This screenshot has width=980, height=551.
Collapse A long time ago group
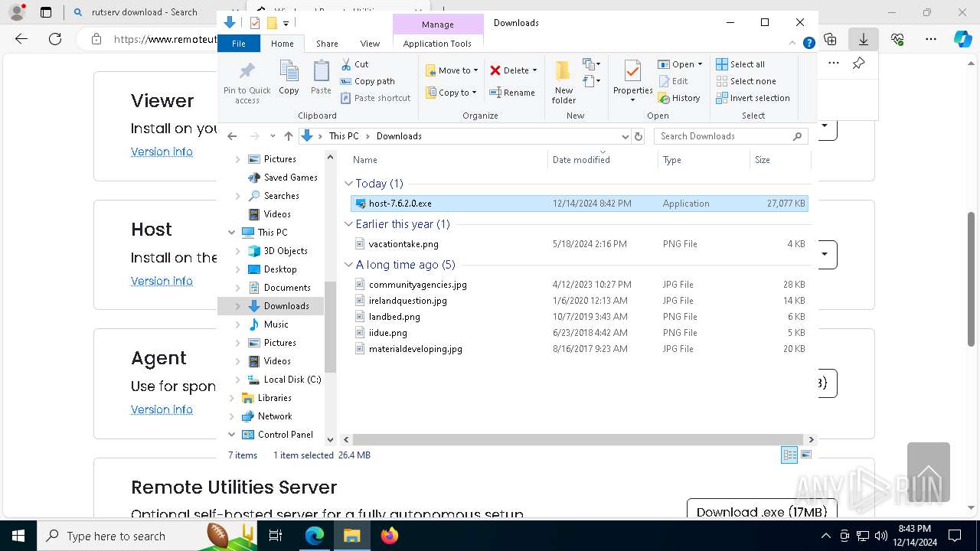coord(348,265)
